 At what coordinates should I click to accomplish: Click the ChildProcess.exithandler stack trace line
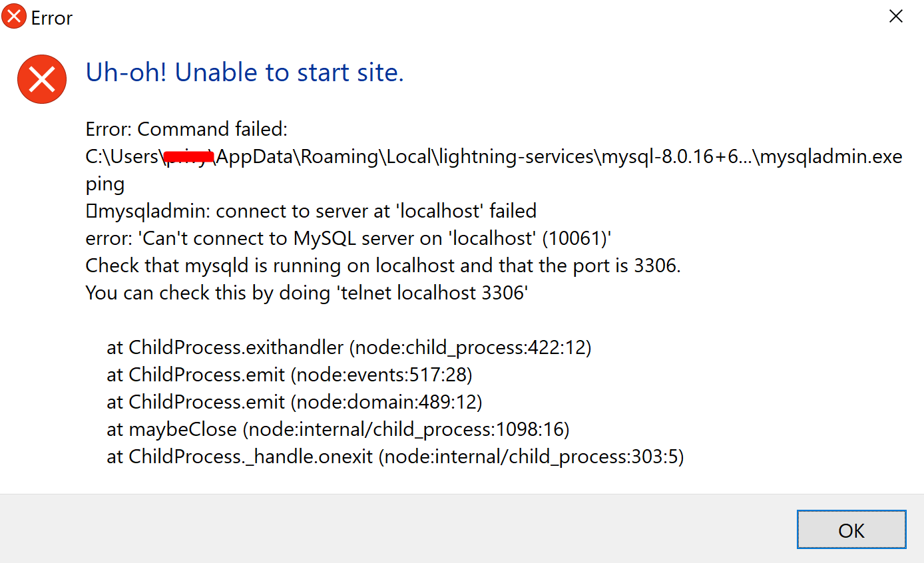pyautogui.click(x=348, y=347)
